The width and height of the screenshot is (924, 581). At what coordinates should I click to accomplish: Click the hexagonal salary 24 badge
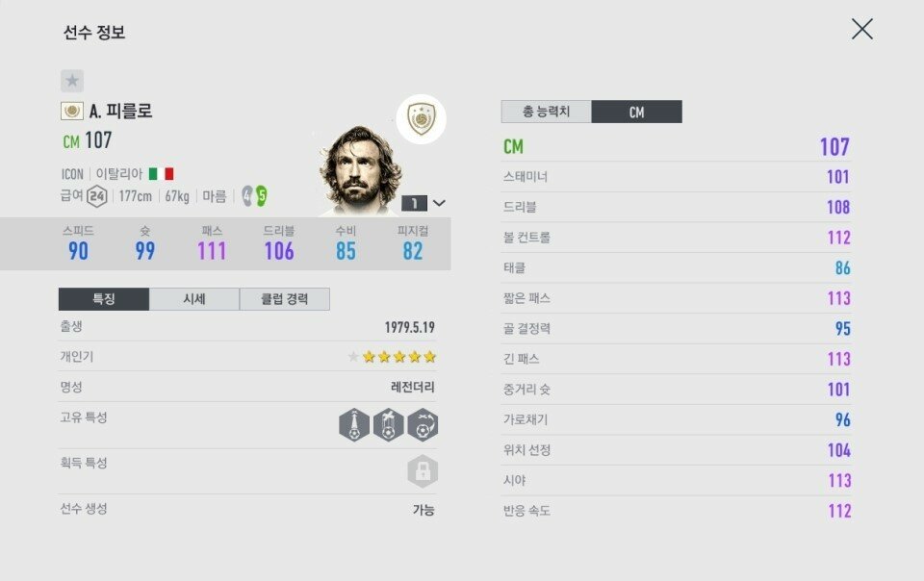(x=96, y=196)
